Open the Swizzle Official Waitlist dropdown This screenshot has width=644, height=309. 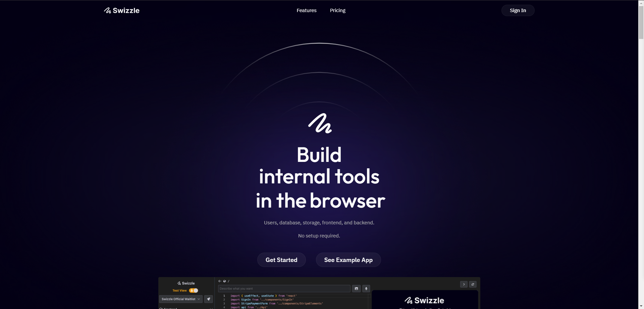(x=180, y=299)
